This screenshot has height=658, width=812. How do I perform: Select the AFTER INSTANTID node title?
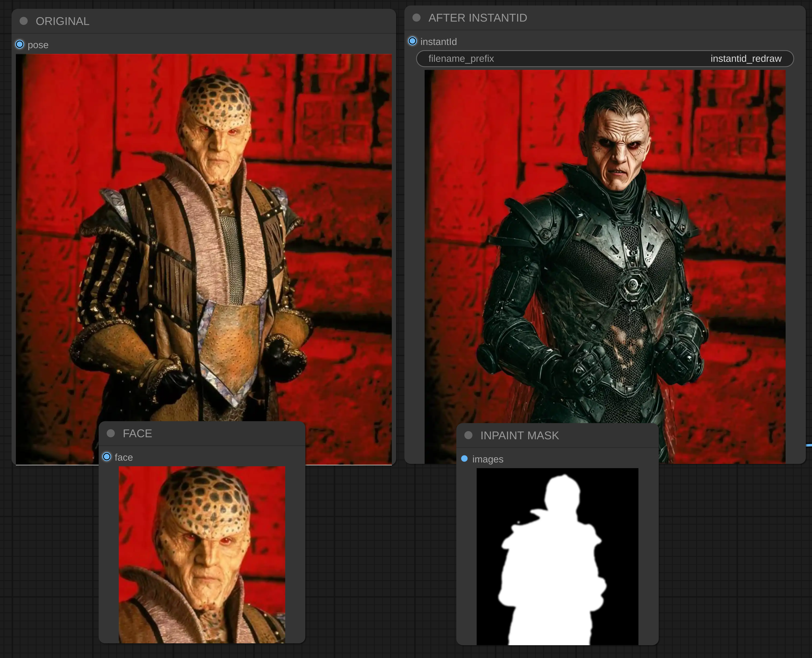477,18
